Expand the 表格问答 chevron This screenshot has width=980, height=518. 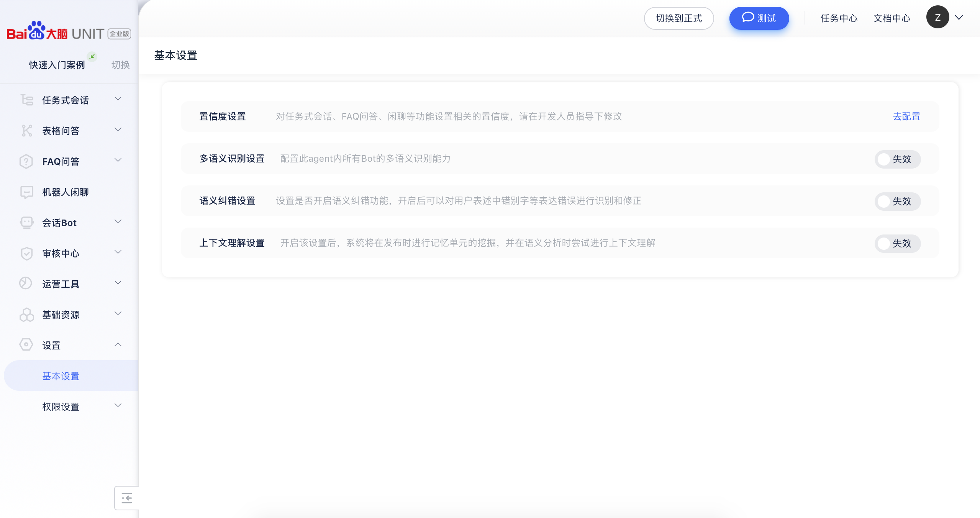pyautogui.click(x=118, y=129)
